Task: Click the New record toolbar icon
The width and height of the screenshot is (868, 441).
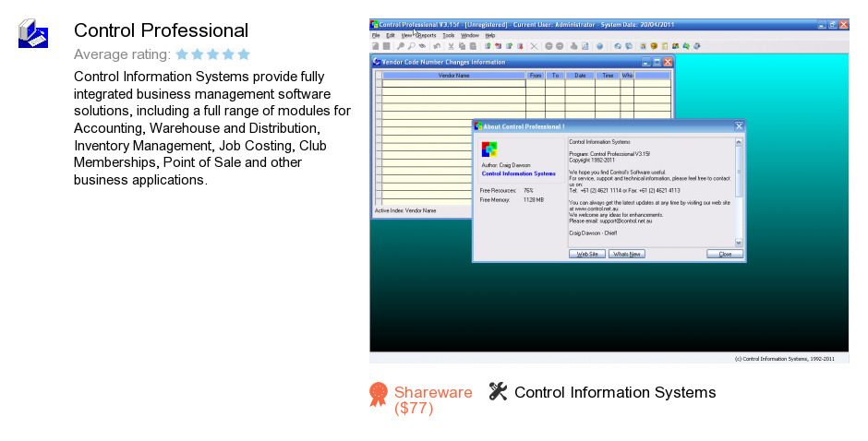Action: (x=375, y=46)
